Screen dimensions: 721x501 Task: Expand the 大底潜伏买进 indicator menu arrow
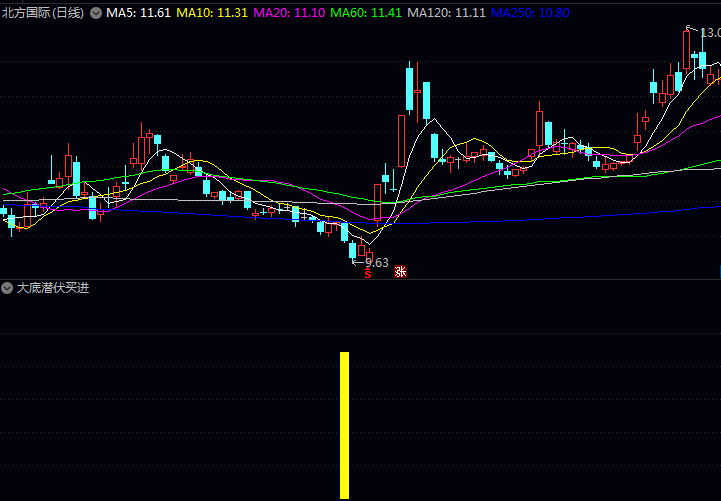coord(7,288)
